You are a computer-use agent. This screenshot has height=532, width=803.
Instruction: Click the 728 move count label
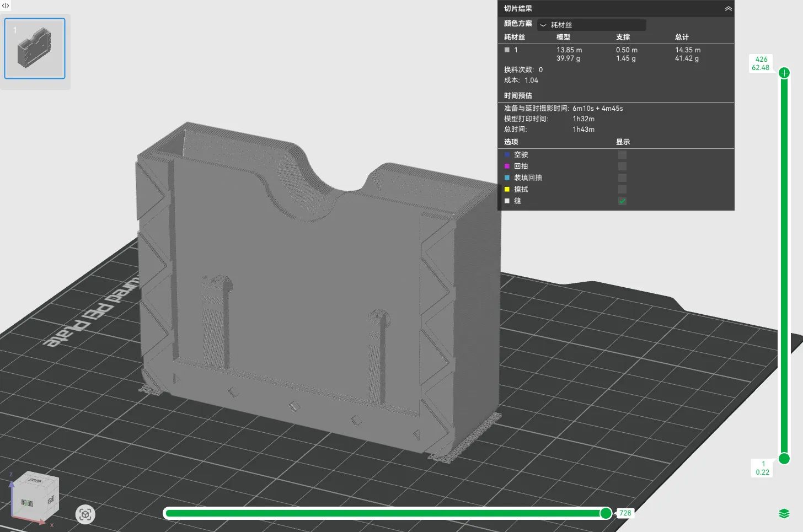625,513
